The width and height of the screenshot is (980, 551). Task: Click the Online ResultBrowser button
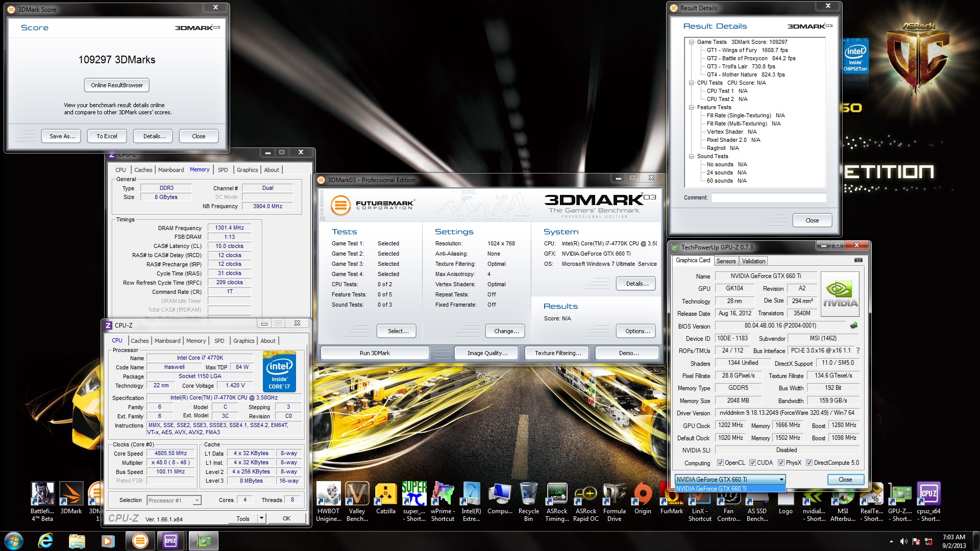[117, 85]
